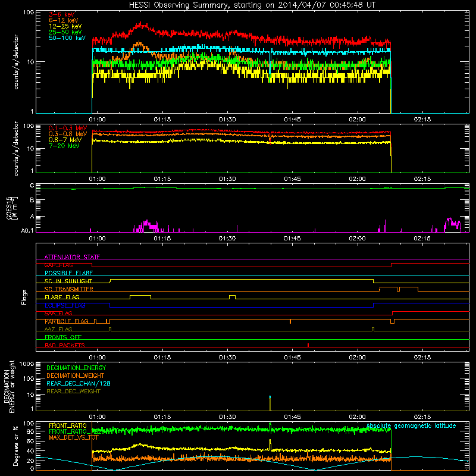Select the orange 6-12 keV legend label
Image resolution: width=476 pixels, height=476 pixels.
(x=64, y=20)
